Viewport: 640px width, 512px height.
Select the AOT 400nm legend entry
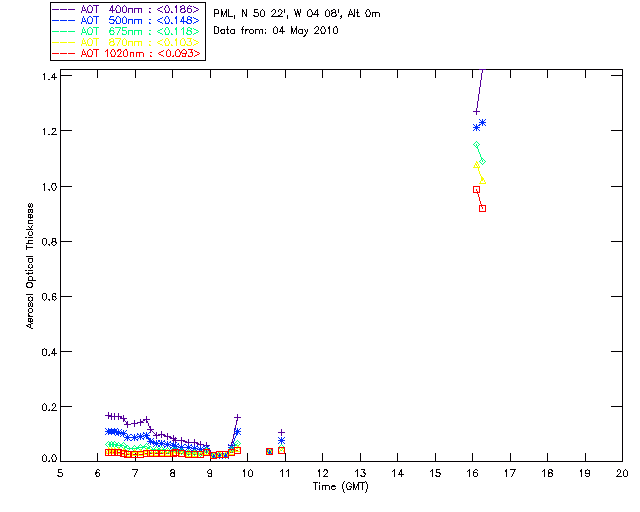(x=127, y=9)
